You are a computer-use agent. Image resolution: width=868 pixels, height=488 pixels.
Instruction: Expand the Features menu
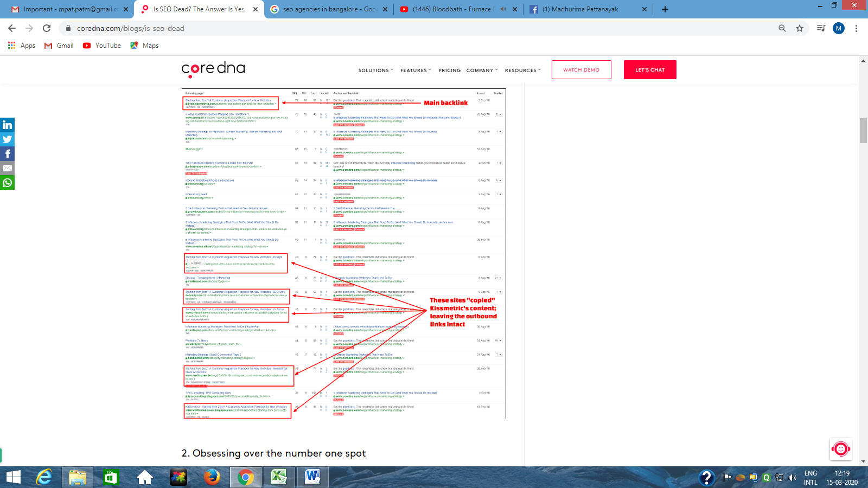click(x=416, y=70)
